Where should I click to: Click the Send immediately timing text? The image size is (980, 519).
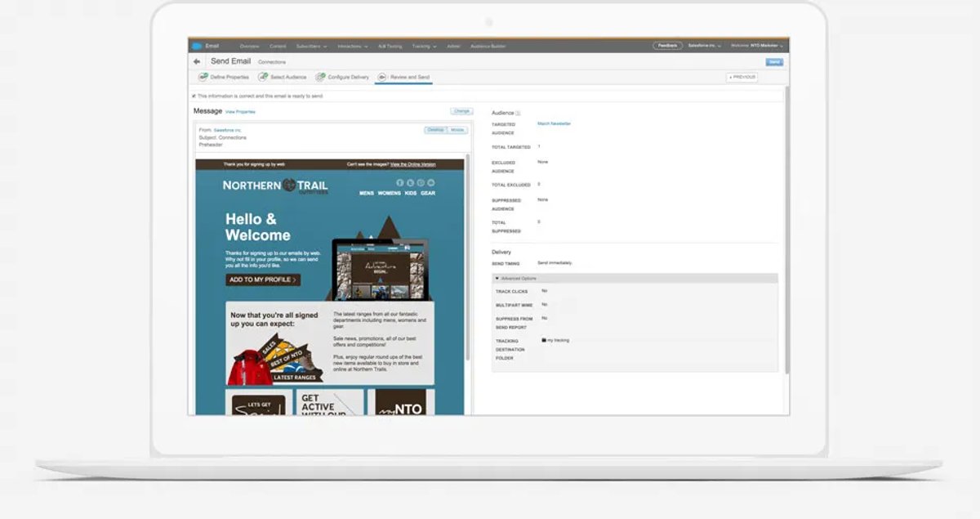click(555, 263)
